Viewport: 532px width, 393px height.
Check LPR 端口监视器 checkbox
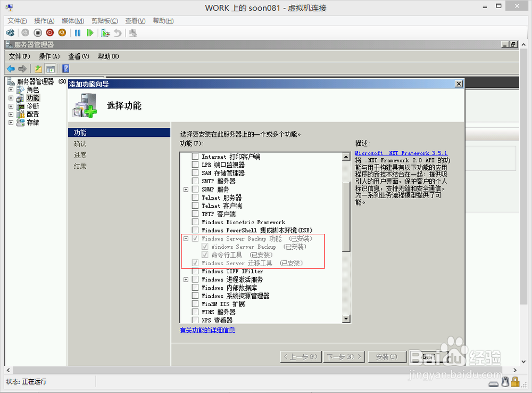pyautogui.click(x=195, y=165)
